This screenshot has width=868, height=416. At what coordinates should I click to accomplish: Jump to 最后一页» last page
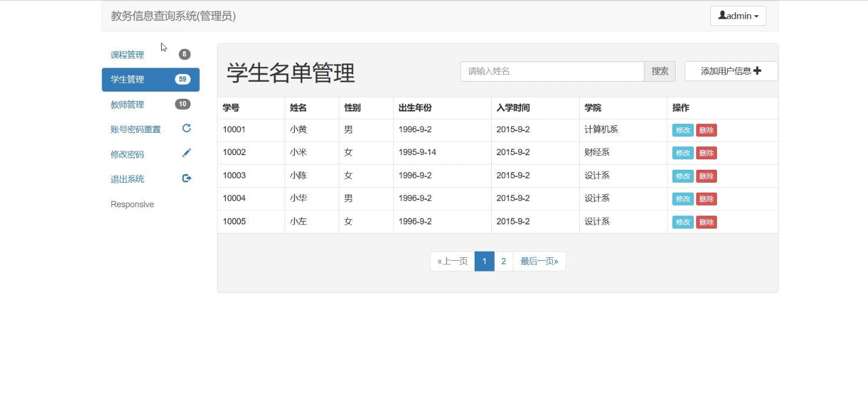(x=539, y=261)
